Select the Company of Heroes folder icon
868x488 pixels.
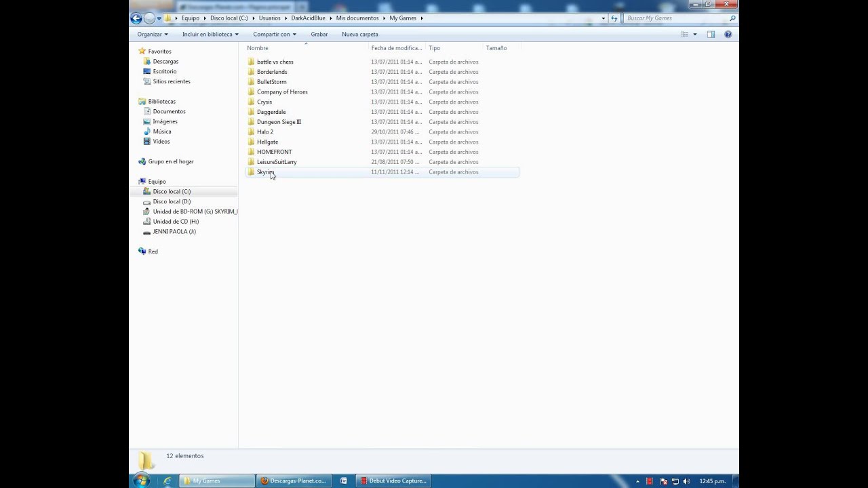pos(251,91)
